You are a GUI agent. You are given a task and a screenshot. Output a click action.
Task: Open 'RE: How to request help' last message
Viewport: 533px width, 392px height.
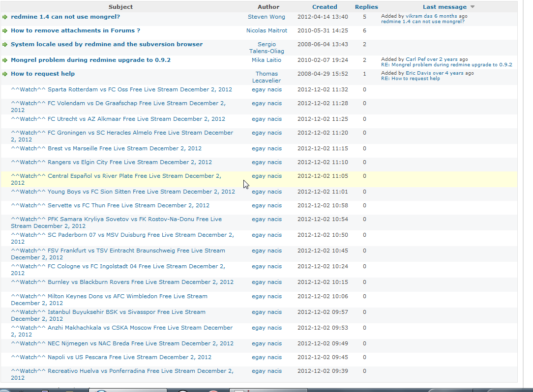(x=410, y=79)
